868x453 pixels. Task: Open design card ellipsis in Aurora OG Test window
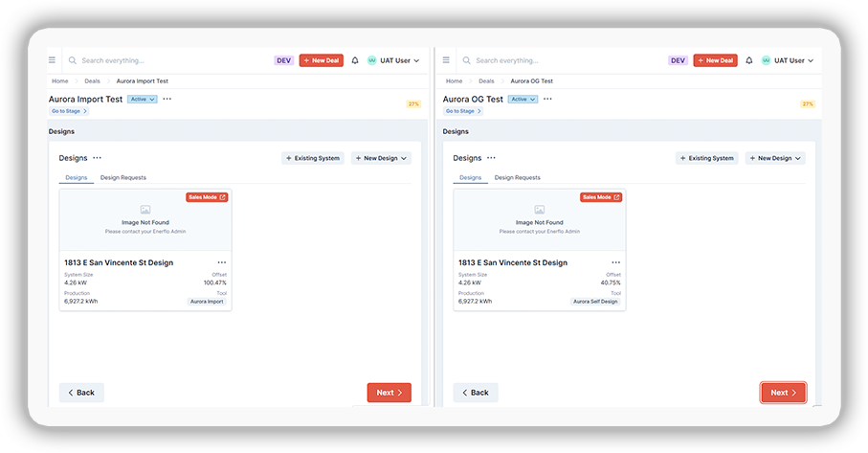coord(616,262)
